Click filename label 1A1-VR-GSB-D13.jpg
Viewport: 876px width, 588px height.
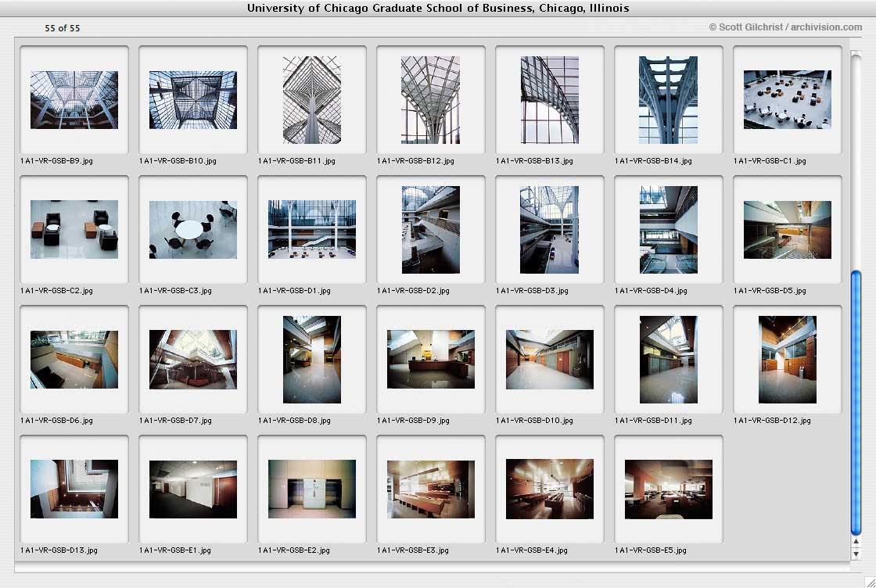pos(59,550)
